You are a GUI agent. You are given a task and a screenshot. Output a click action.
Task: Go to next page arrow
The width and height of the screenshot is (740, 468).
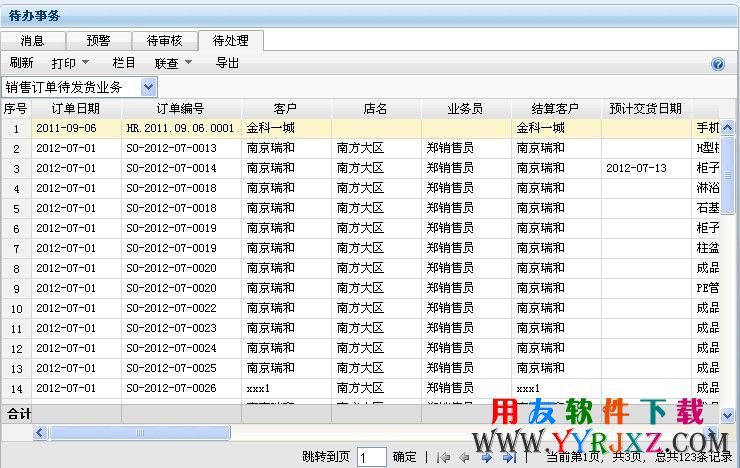click(x=486, y=457)
